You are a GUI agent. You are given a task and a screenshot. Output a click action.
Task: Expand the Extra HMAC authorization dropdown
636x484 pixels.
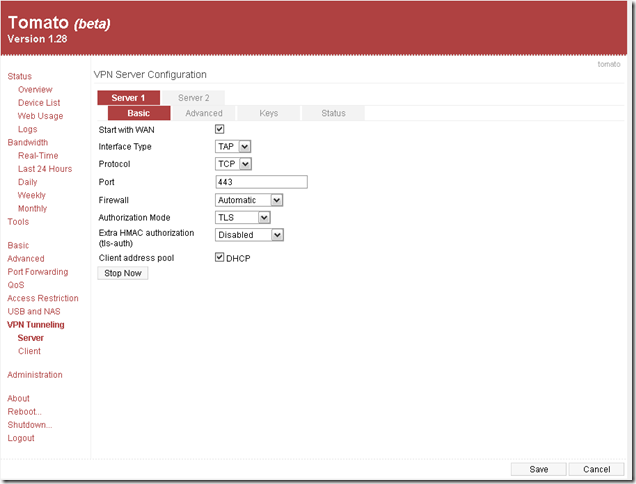pos(249,235)
